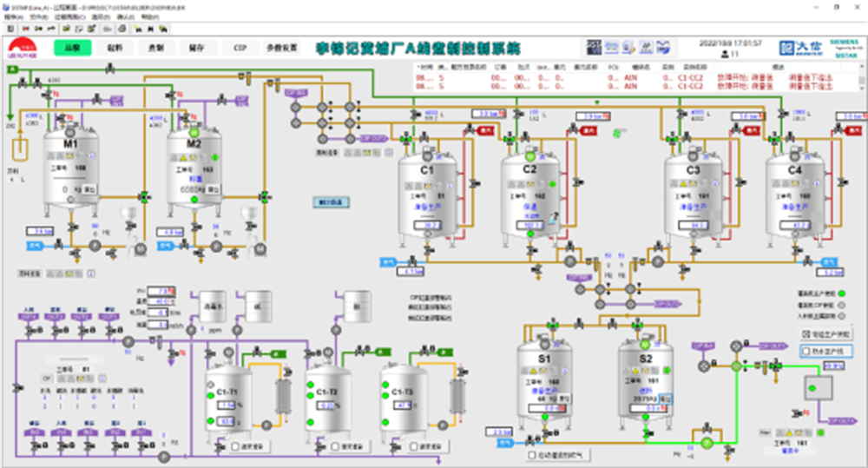Open the 参数设置 tab
The image size is (868, 468).
(282, 48)
